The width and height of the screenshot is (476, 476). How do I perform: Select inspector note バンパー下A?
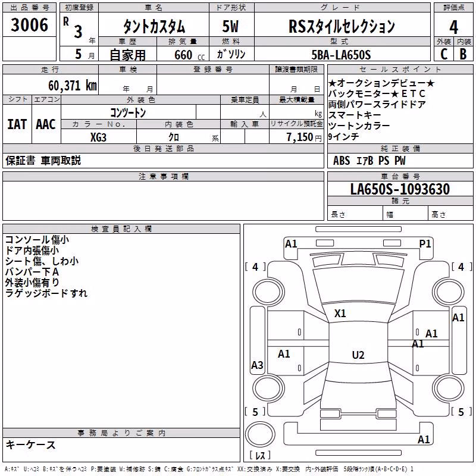click(32, 272)
